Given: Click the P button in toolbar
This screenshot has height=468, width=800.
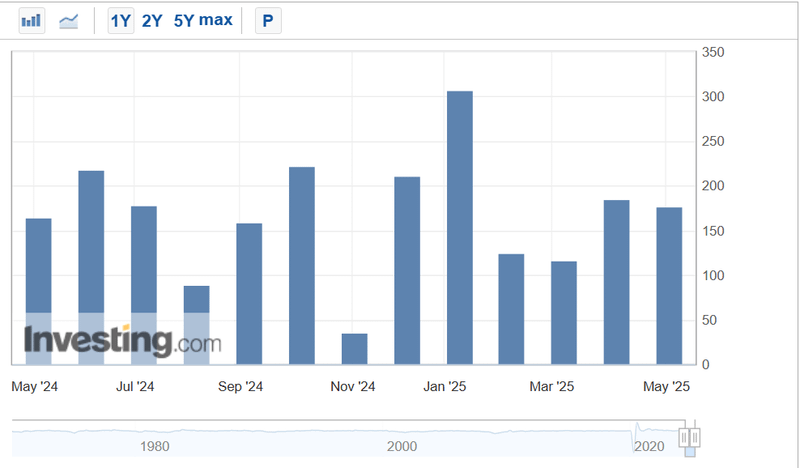Looking at the screenshot, I should click(268, 21).
